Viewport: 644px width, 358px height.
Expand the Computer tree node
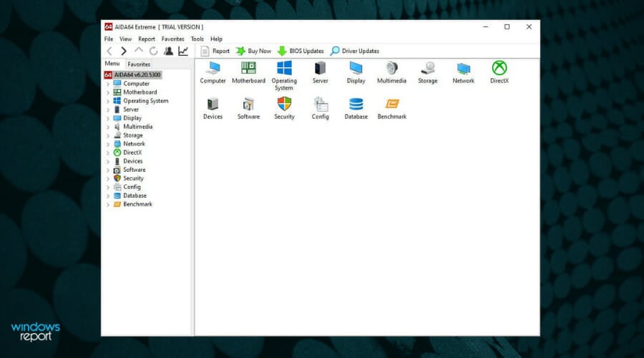[108, 84]
